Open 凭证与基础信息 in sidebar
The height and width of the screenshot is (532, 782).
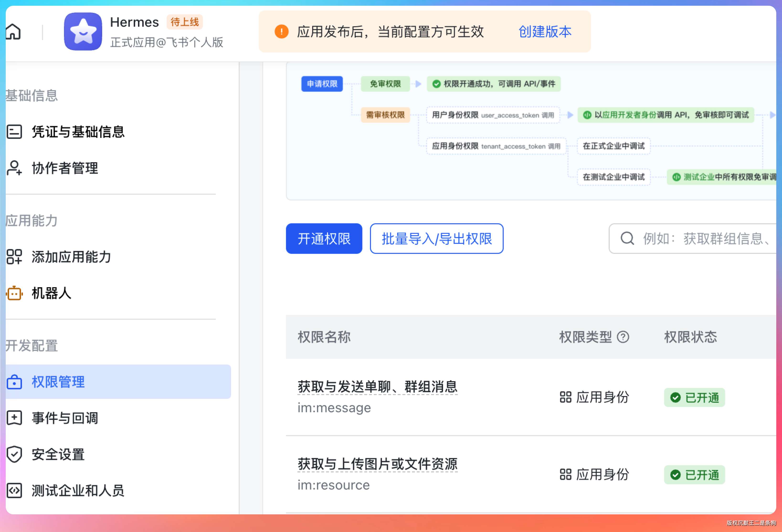tap(78, 132)
